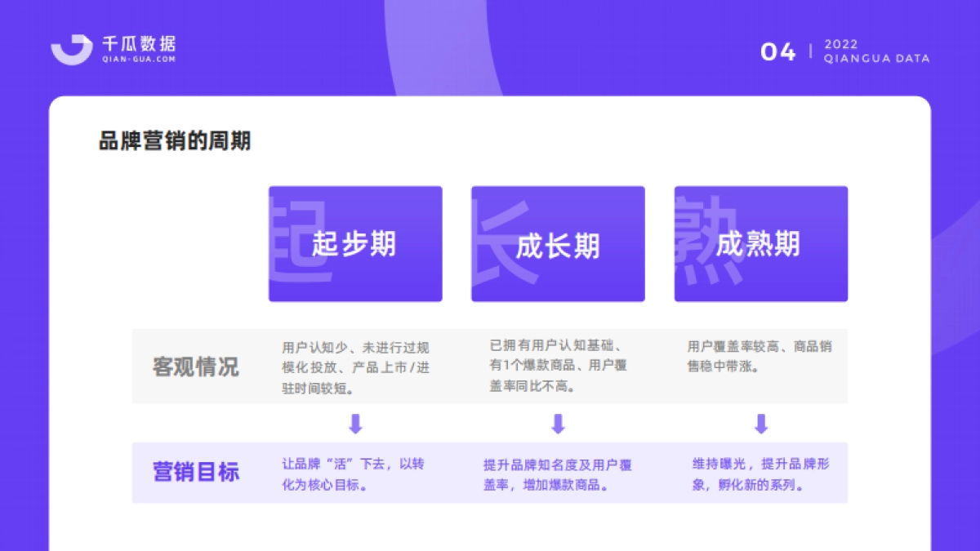The height and width of the screenshot is (551, 980).
Task: Click the page number 04
Action: tap(778, 51)
